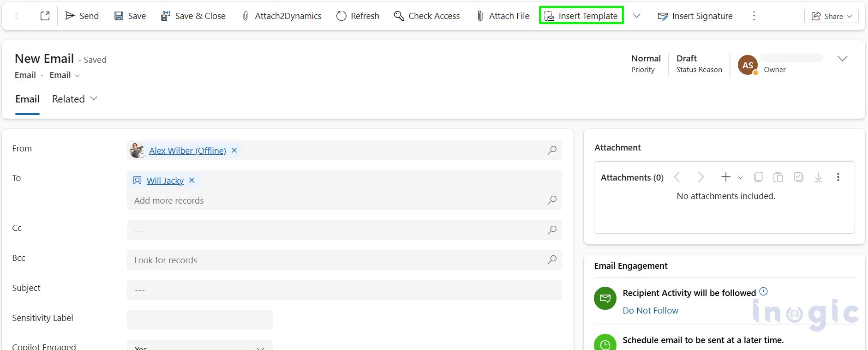Switch to the Email tab
868x350 pixels.
[27, 99]
